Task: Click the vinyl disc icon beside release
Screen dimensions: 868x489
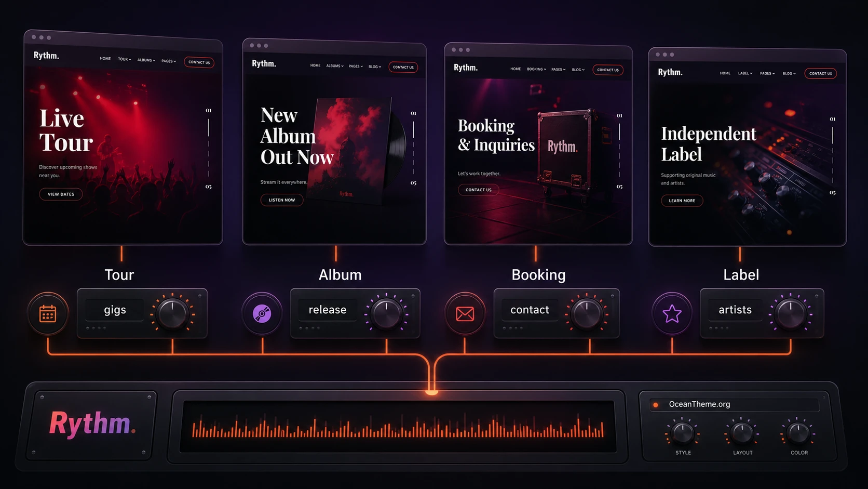Action: tap(262, 313)
